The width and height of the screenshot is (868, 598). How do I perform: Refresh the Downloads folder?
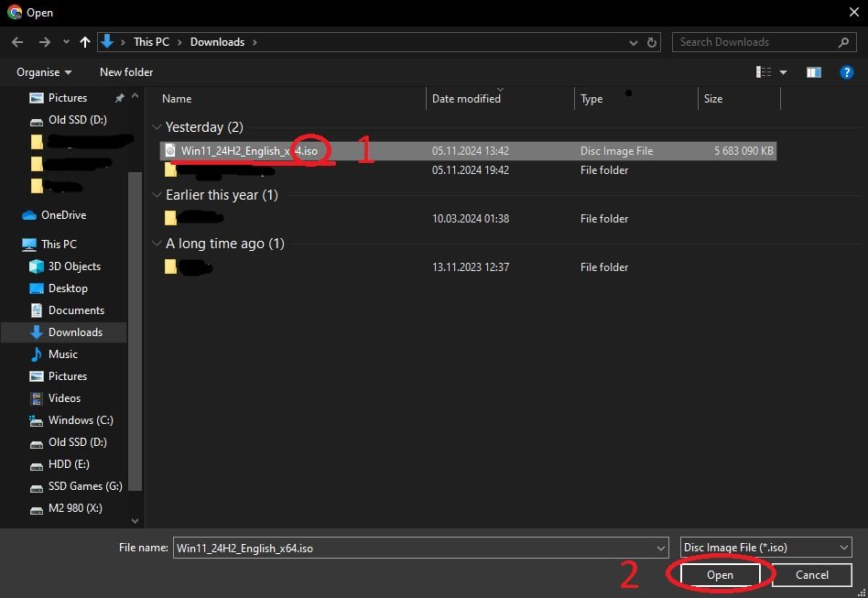pyautogui.click(x=652, y=42)
